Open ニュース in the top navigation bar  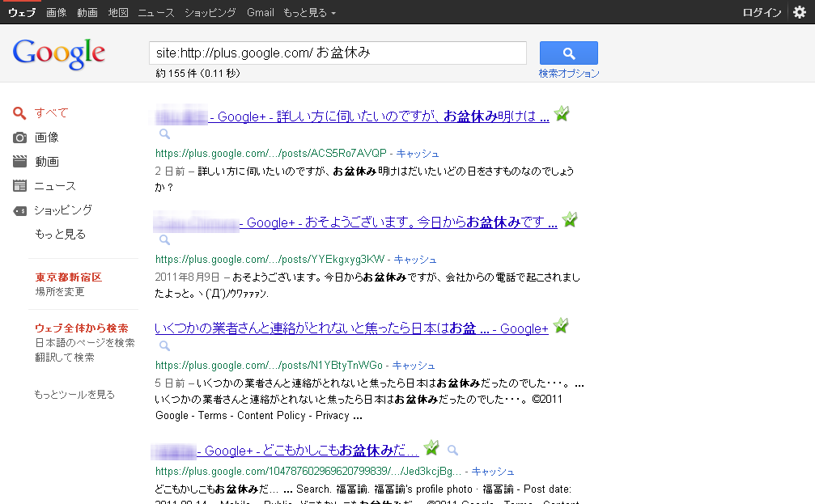pos(155,13)
